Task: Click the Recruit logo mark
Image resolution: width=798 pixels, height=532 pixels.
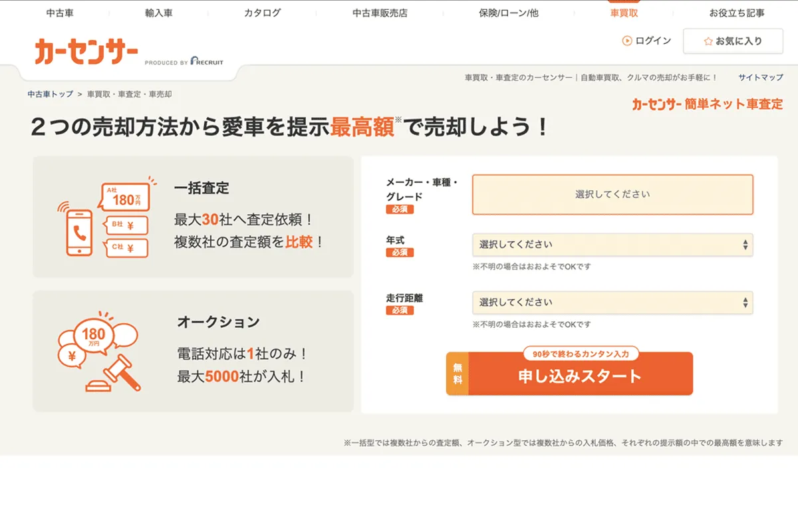Action: (x=207, y=61)
